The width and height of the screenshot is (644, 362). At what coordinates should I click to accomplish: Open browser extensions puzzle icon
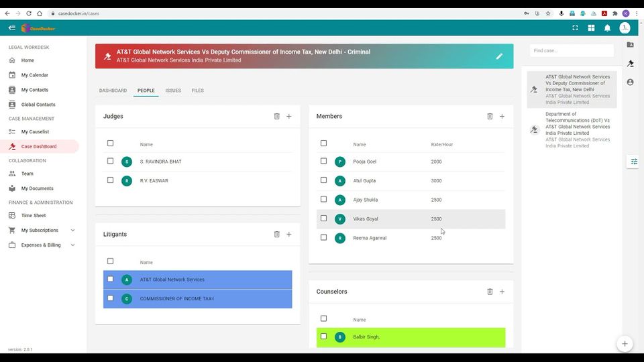pos(615,13)
